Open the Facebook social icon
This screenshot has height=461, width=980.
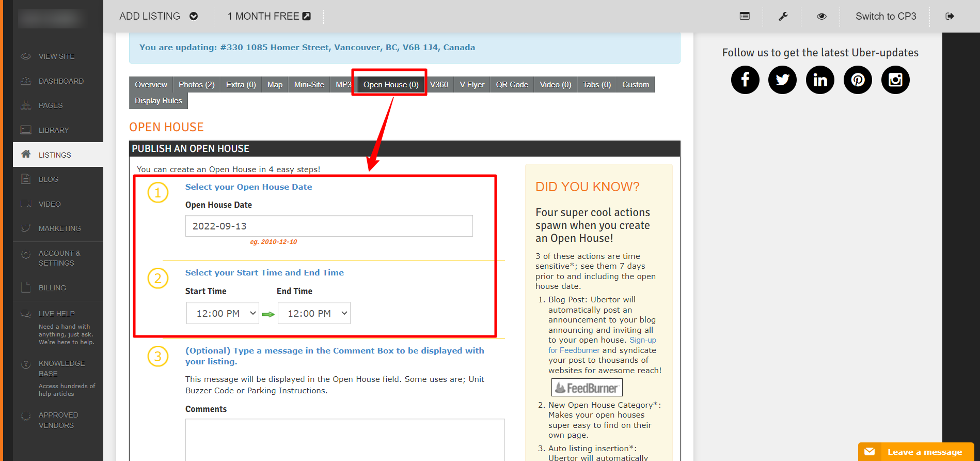click(745, 80)
